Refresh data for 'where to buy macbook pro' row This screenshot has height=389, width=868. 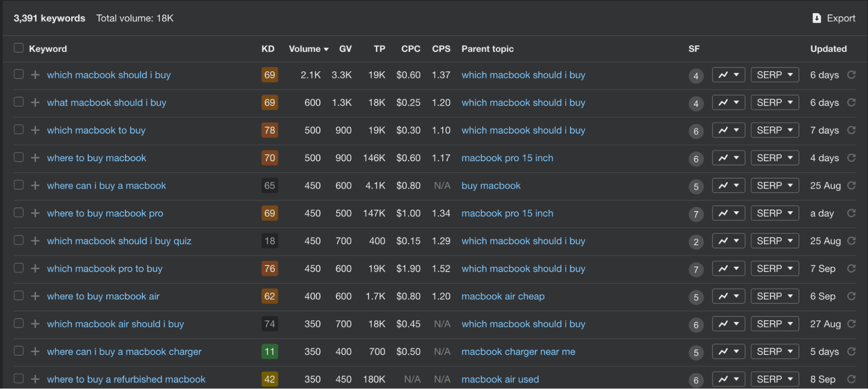pyautogui.click(x=851, y=213)
